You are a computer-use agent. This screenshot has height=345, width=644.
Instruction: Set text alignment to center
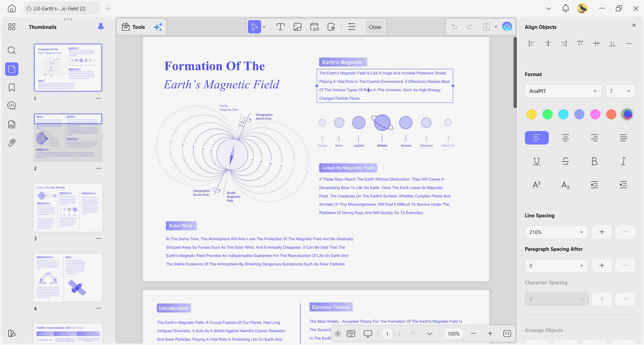coord(565,138)
